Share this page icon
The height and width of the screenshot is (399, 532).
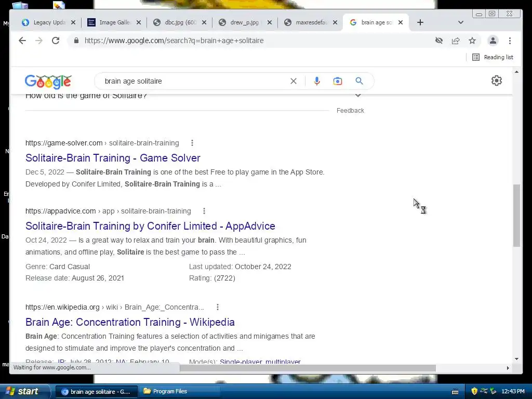pyautogui.click(x=456, y=41)
